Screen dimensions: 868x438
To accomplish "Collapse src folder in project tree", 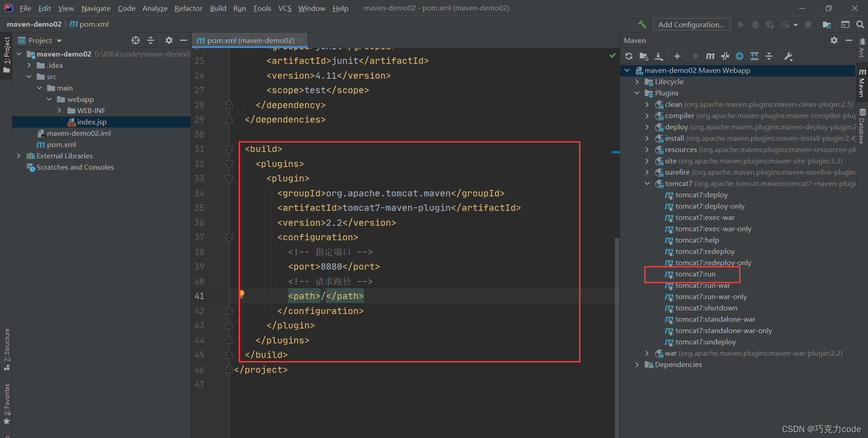I will click(29, 76).
